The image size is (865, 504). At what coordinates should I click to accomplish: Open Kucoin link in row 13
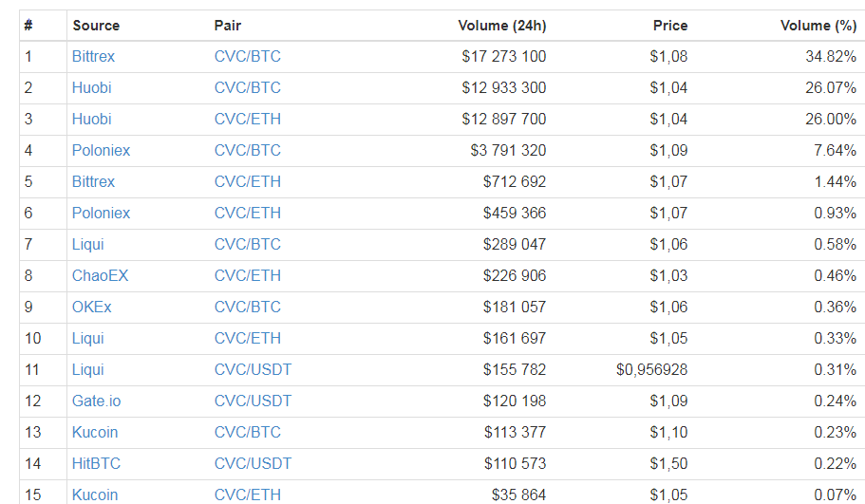(x=95, y=432)
